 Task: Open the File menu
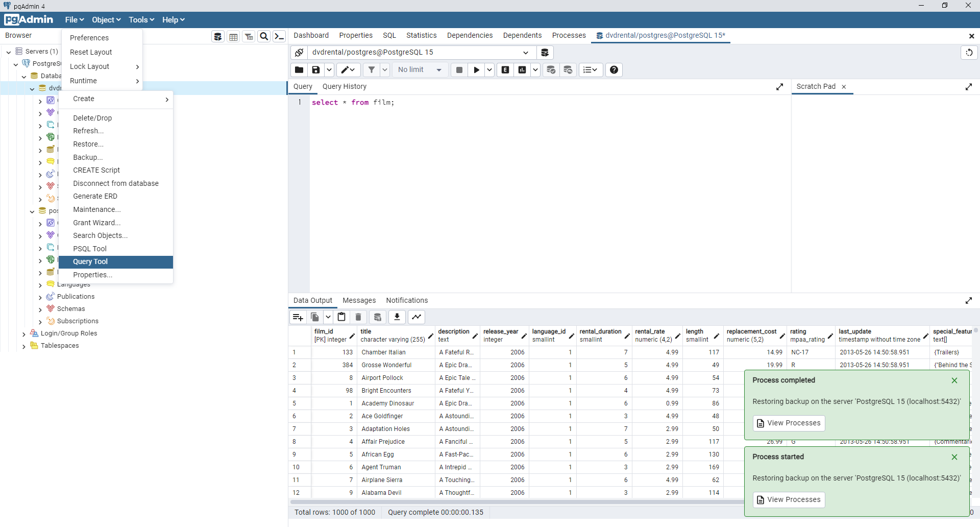75,20
